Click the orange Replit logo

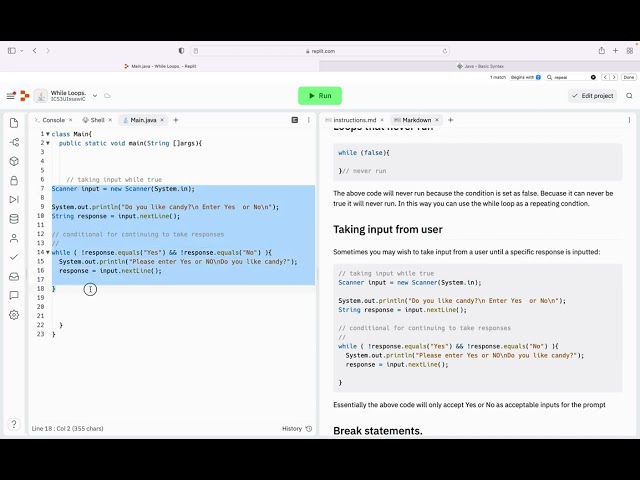tap(25, 96)
